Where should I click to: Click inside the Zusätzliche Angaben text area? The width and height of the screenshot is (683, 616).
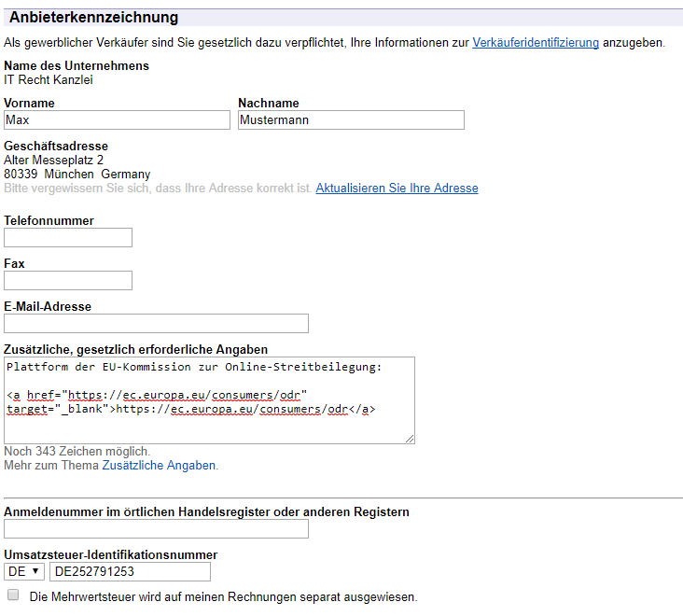click(x=209, y=400)
